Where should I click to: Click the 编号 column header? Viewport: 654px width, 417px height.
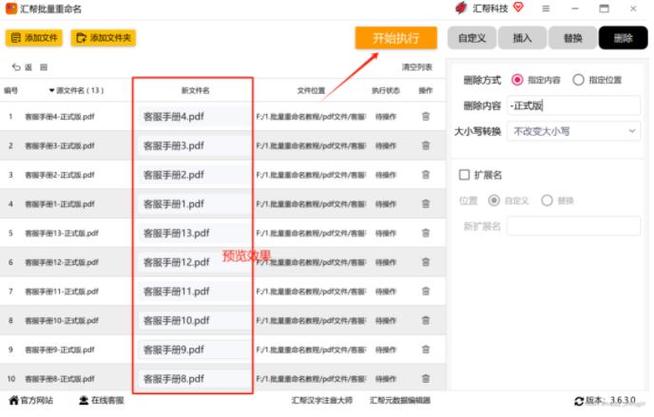11,90
